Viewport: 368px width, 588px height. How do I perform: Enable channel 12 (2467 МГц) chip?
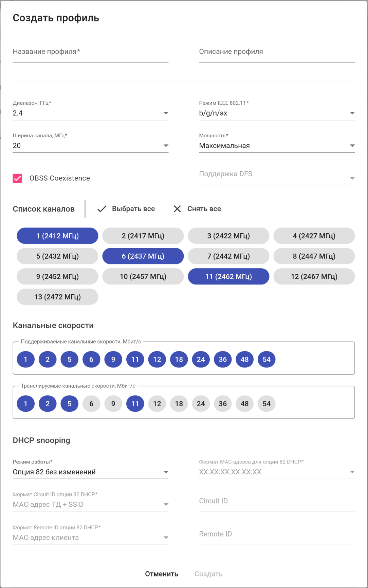pyautogui.click(x=314, y=277)
